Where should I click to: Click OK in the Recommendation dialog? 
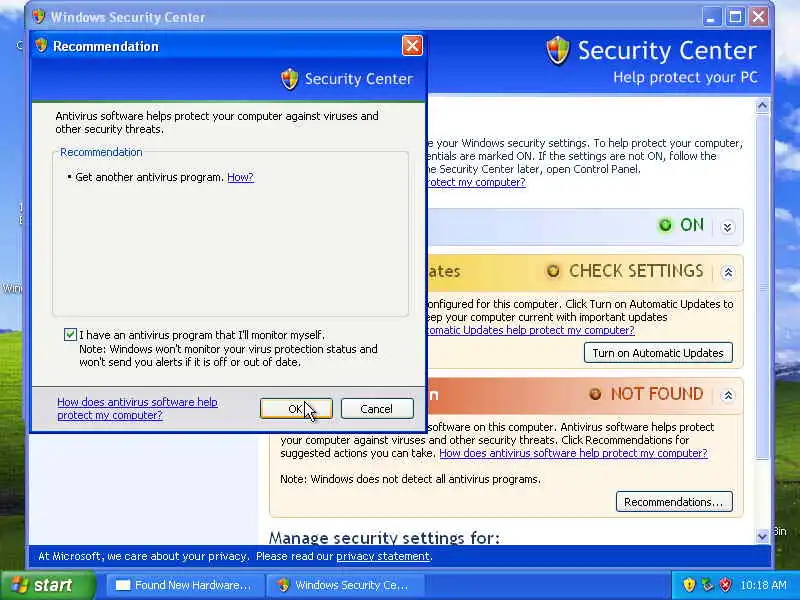pyautogui.click(x=296, y=409)
